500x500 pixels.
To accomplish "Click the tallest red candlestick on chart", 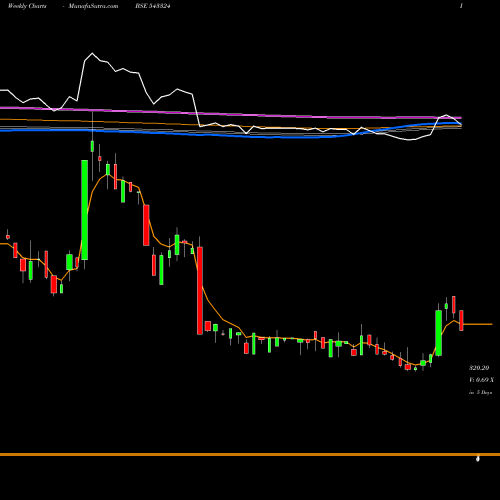I will (x=200, y=291).
